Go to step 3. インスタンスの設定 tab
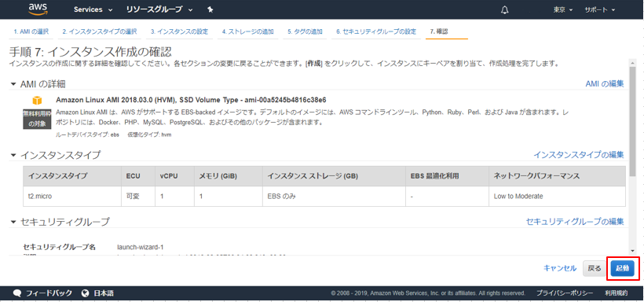The image size is (644, 302). coord(179,31)
